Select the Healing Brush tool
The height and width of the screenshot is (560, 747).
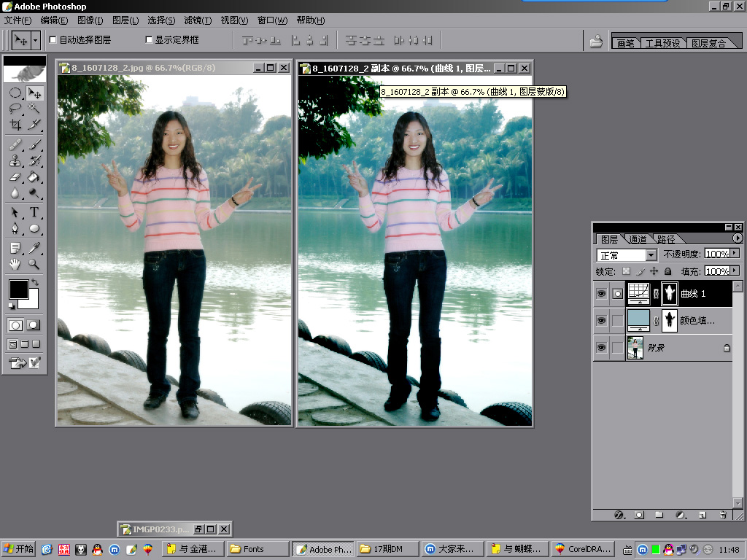15,144
